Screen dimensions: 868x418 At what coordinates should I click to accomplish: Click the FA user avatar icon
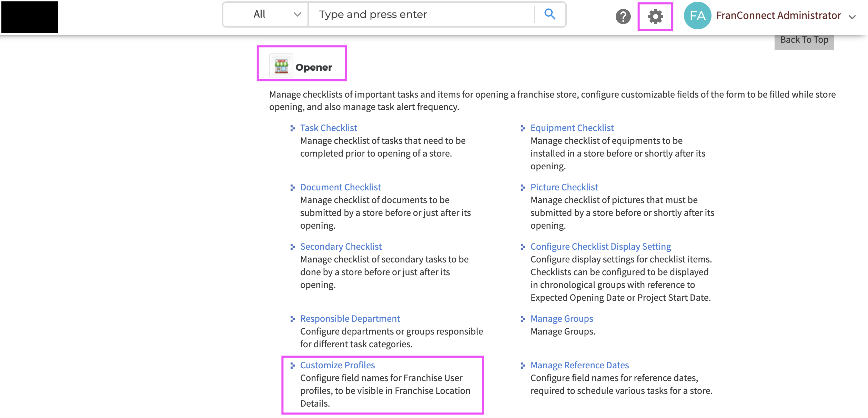[x=697, y=16]
